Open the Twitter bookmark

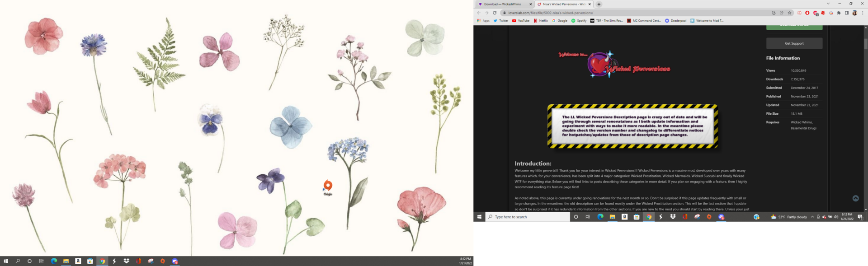(500, 20)
